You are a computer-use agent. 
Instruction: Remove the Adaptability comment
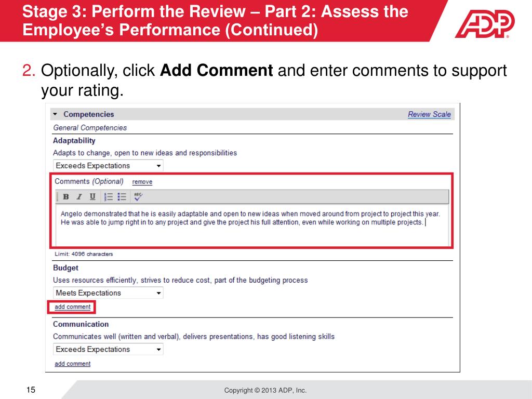click(x=142, y=182)
